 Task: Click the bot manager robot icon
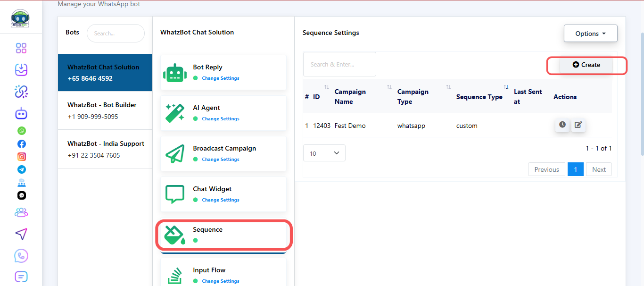[x=21, y=113]
